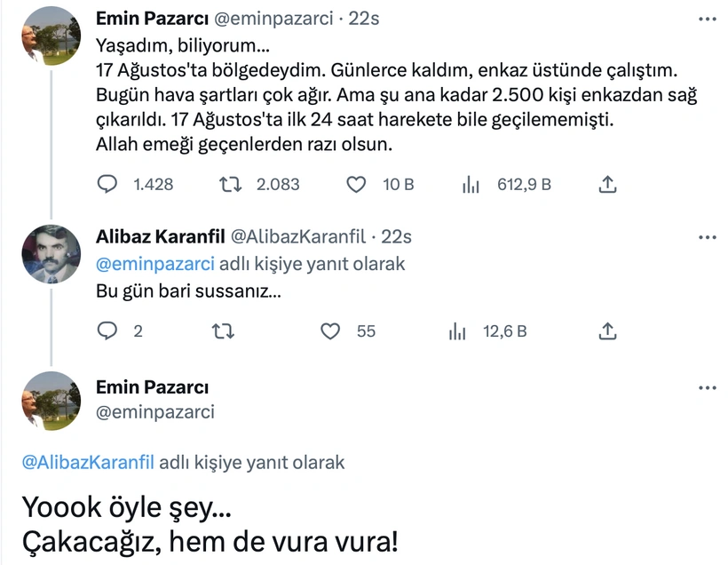Click the 22s timestamp on Alibaz's reply
The width and height of the screenshot is (728, 565).
tap(395, 236)
